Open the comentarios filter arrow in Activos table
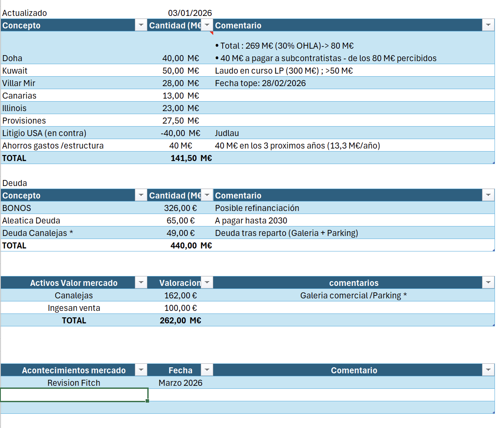Viewport: 504px width, 428px height. 488,283
